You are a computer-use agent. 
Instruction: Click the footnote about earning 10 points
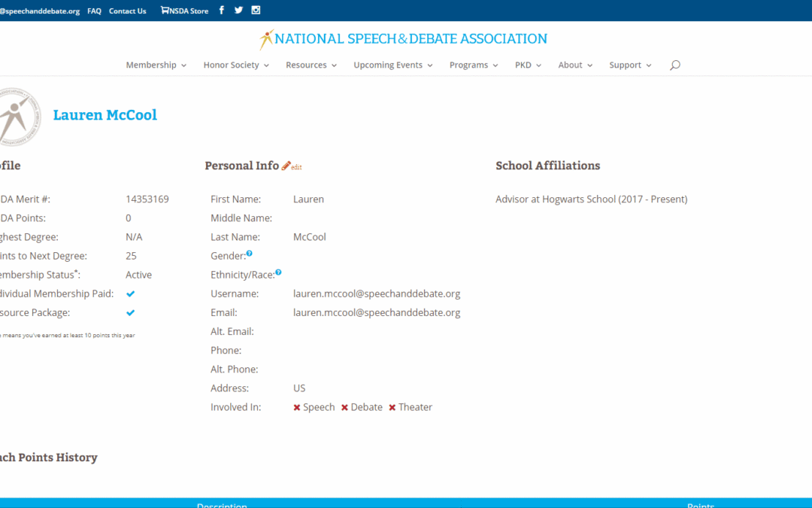click(68, 336)
